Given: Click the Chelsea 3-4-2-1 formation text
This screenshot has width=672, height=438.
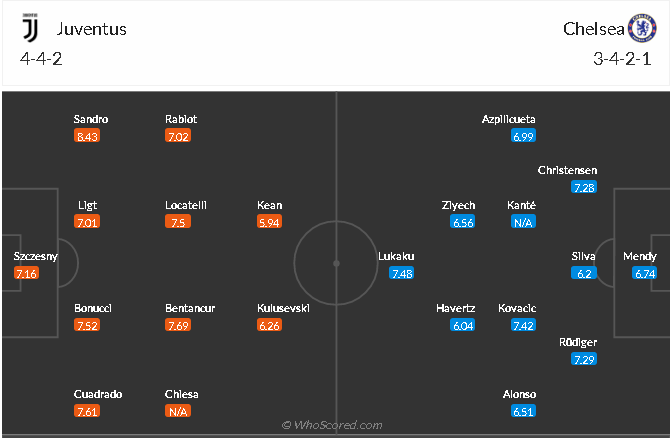Looking at the screenshot, I should click(622, 58).
